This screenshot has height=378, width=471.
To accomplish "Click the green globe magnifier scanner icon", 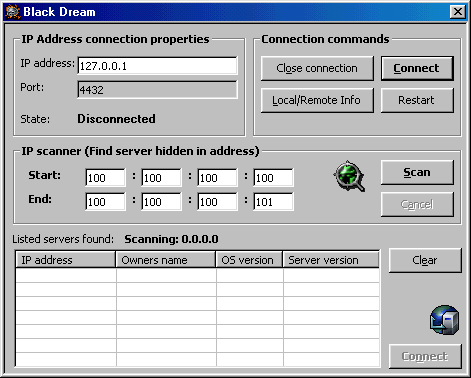I will tap(349, 176).
